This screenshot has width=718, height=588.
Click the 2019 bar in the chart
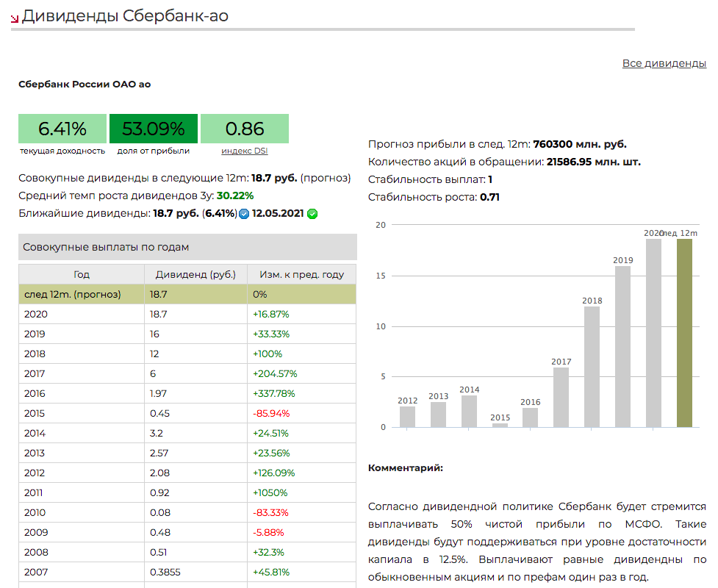[622, 347]
